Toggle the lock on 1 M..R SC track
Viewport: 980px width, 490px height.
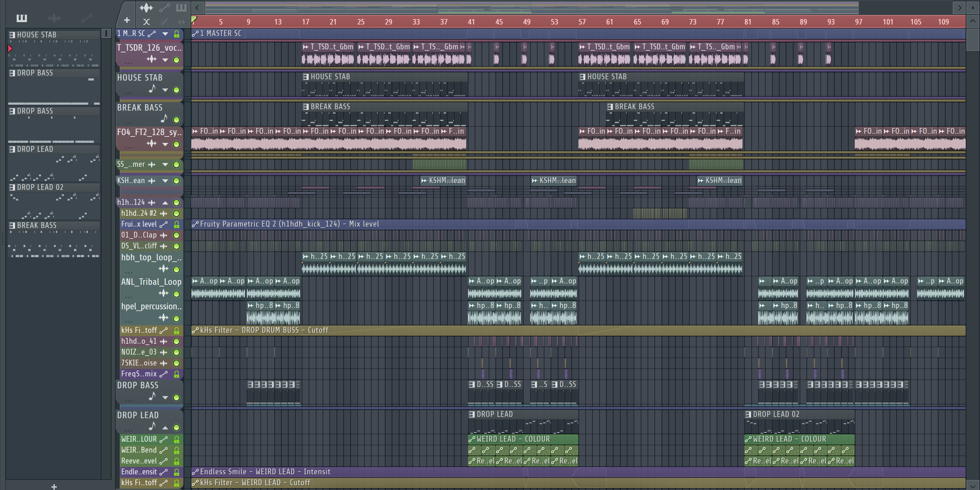(x=177, y=34)
